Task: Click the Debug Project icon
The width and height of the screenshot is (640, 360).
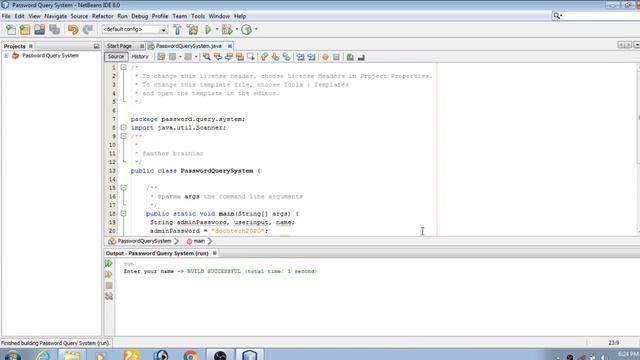Action: pos(227,29)
